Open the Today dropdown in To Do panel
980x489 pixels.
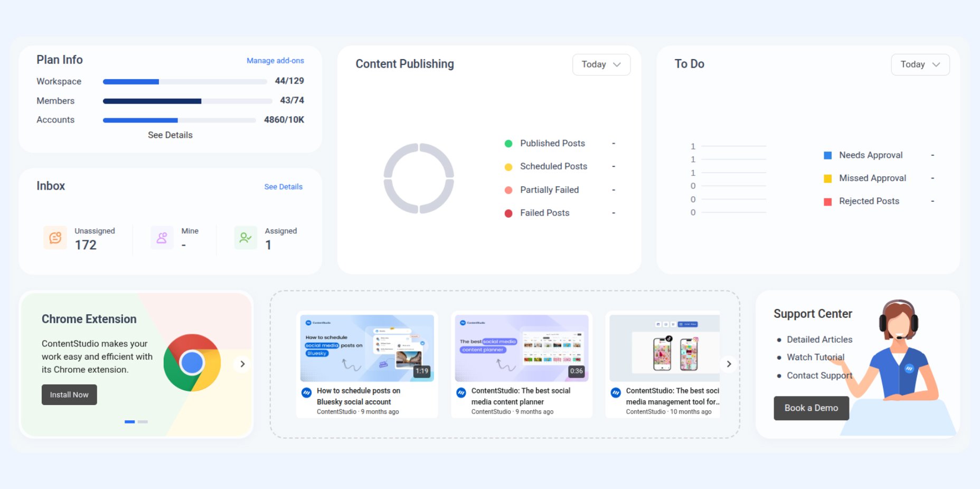click(920, 64)
